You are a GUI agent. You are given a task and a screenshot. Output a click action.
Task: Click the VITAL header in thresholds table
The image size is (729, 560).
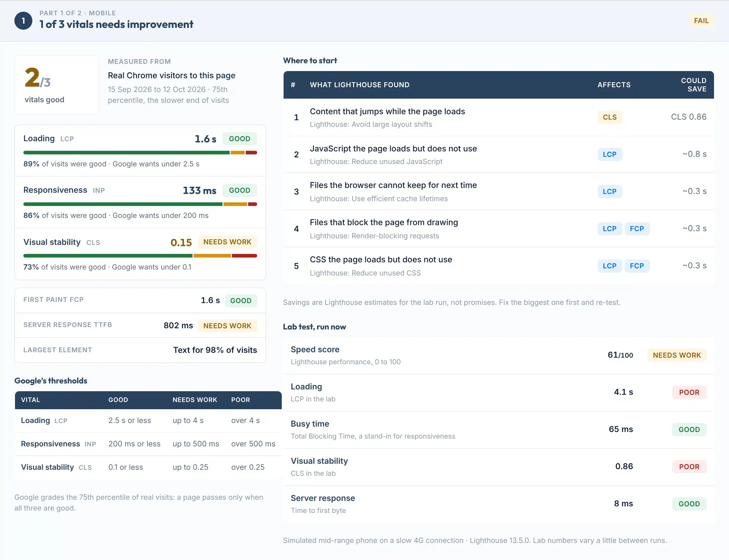[x=30, y=400]
